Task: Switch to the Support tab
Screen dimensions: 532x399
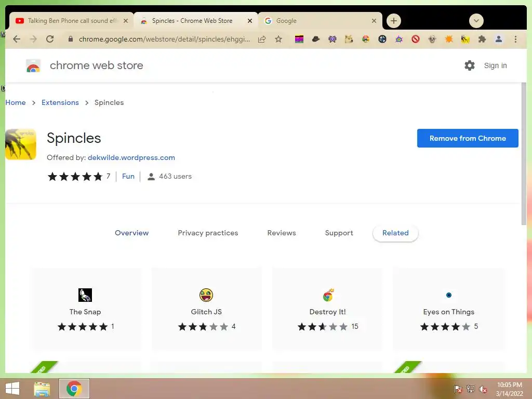Action: (x=339, y=233)
